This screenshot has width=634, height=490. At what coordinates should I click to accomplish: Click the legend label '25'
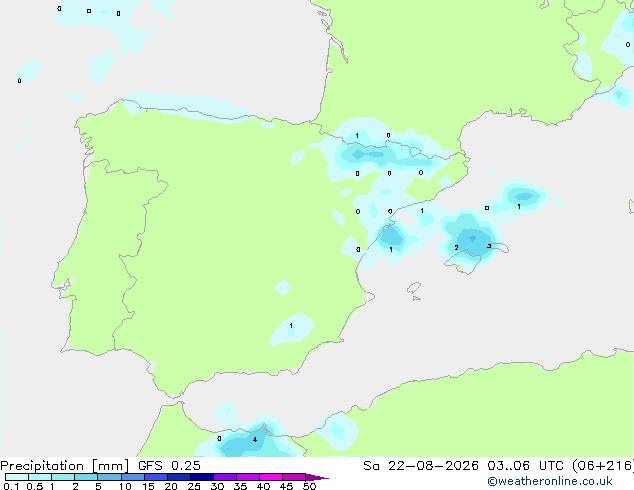pyautogui.click(x=194, y=486)
